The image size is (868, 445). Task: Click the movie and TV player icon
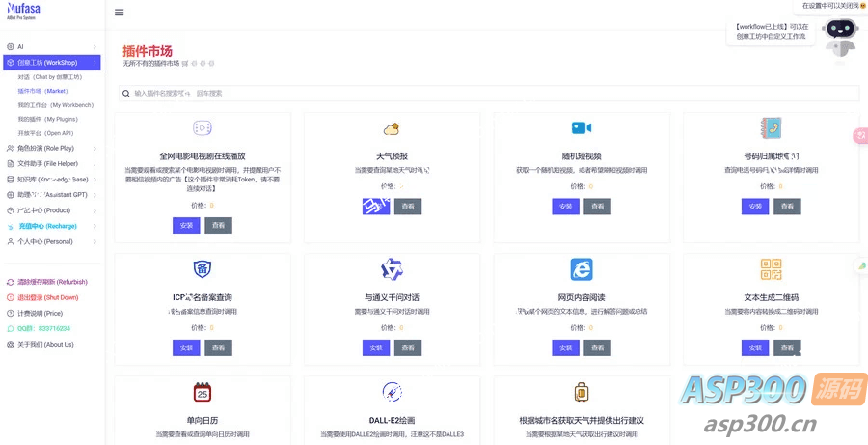[x=203, y=128]
